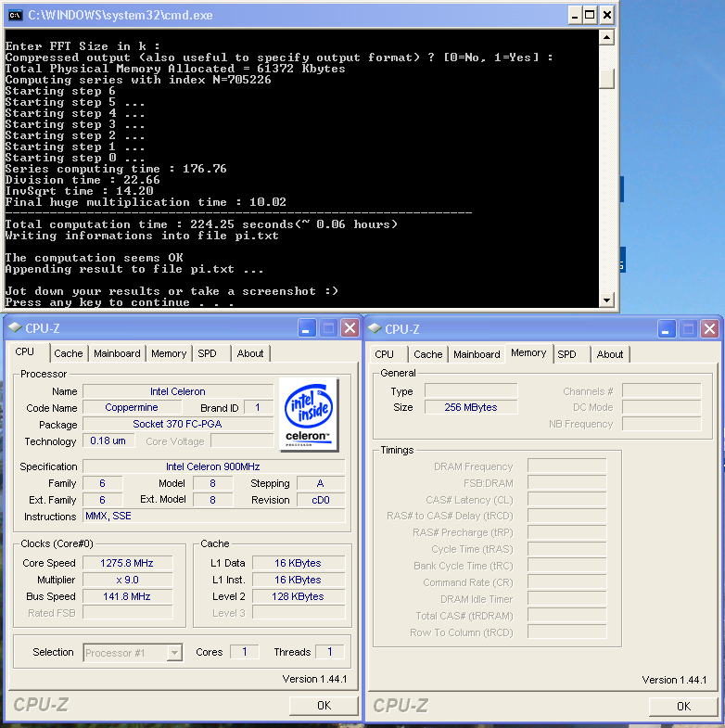Open the Processor #1 selection dropdown
The image size is (725, 728).
click(174, 653)
